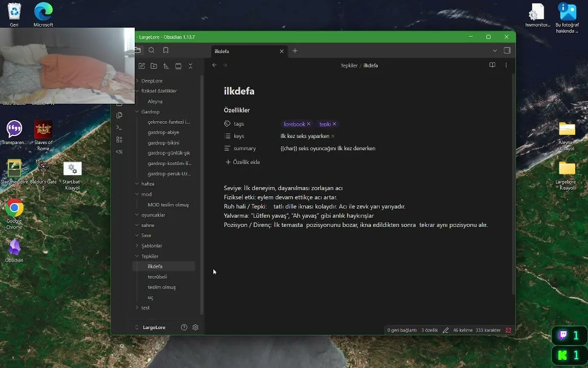Remove the lorebook tag

click(309, 124)
